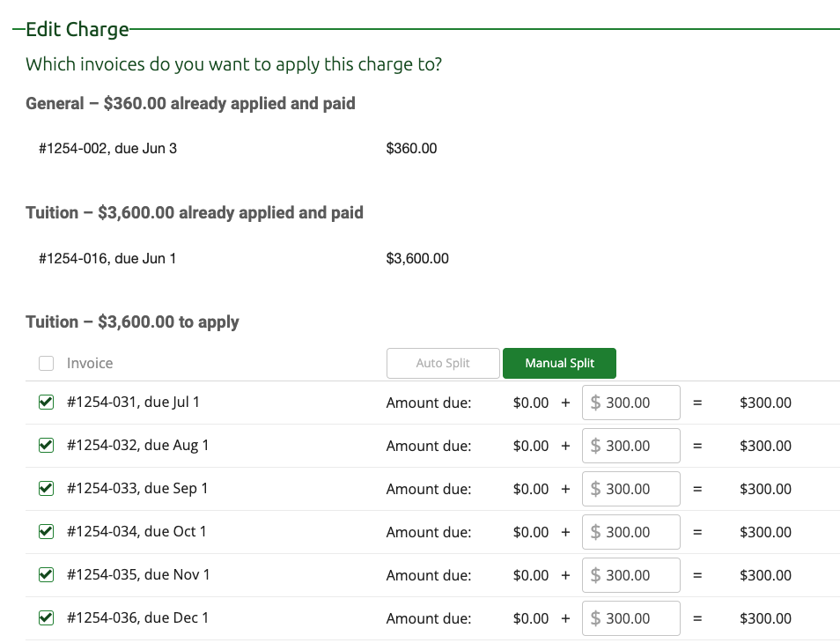Image resolution: width=840 pixels, height=643 pixels.
Task: Edit amount field for invoice #1254-031
Action: click(631, 403)
